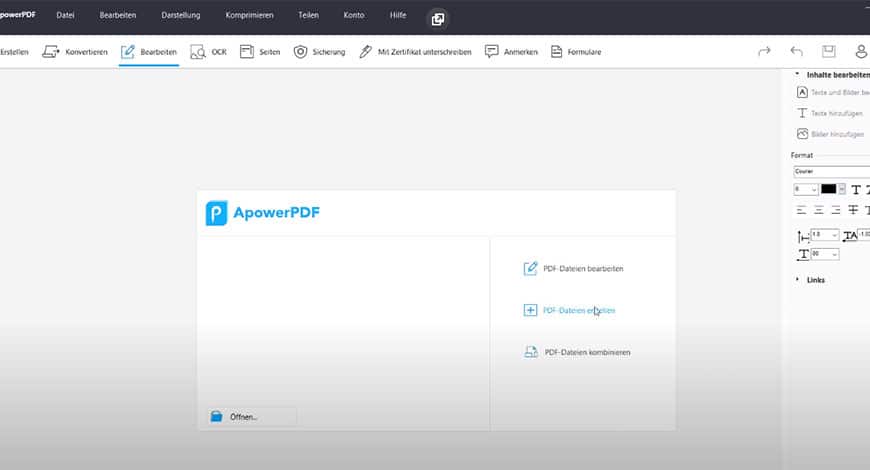
Task: Click the blue folder icon beside Öffnen
Action: pos(216,416)
